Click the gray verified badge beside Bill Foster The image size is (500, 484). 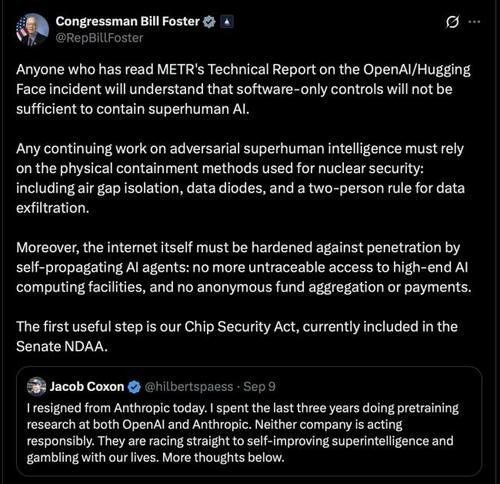pos(209,22)
